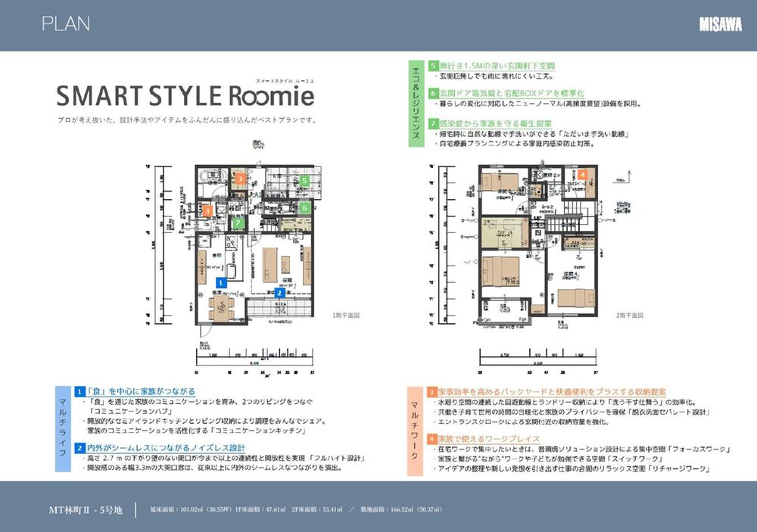Screen dimensions: 757x532
Task: Click the orange マルチワーク vertical label
Action: pos(415,431)
